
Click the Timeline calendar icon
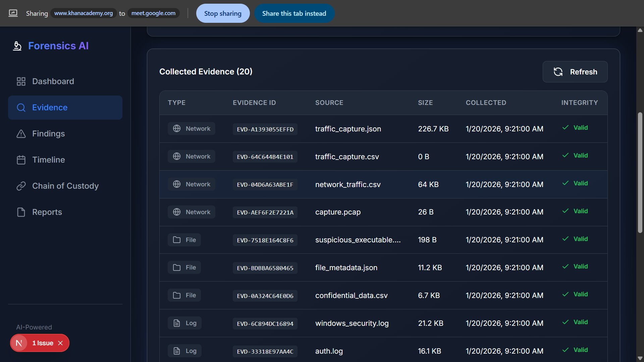coord(21,160)
